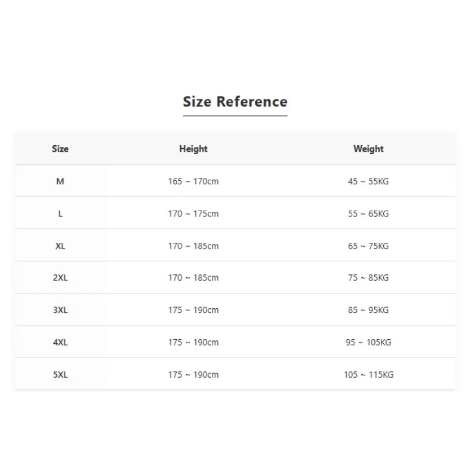Viewport: 476px width, 476px height.
Task: Select the 165 ~ 170cm height value
Action: click(x=193, y=181)
